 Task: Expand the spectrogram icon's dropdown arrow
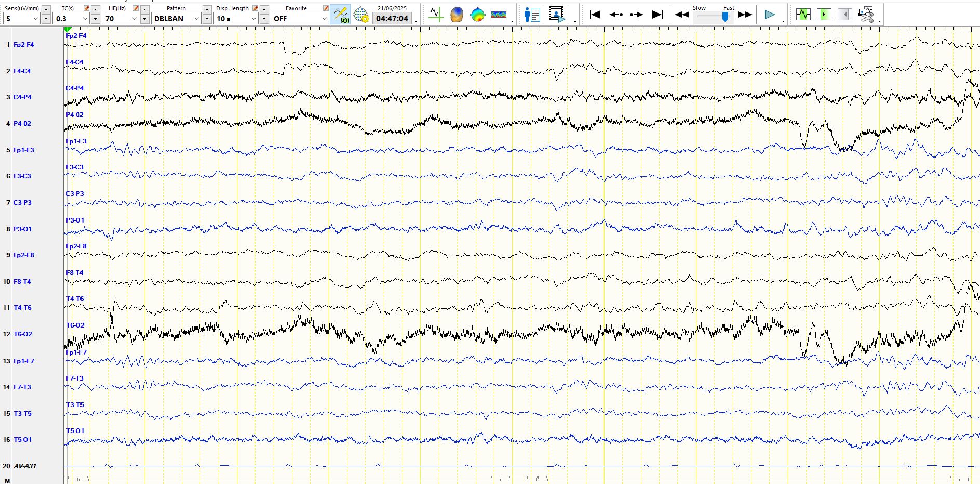513,21
